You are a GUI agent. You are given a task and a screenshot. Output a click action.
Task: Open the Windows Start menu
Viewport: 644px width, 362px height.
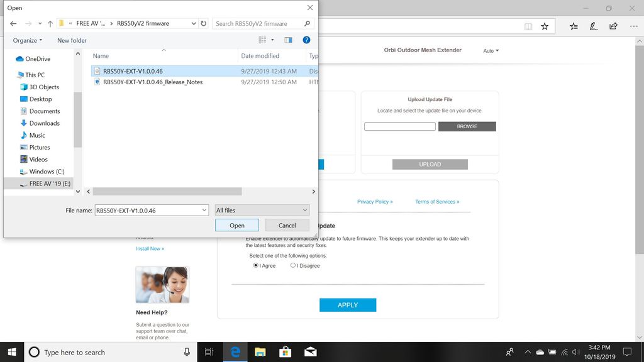pyautogui.click(x=12, y=352)
